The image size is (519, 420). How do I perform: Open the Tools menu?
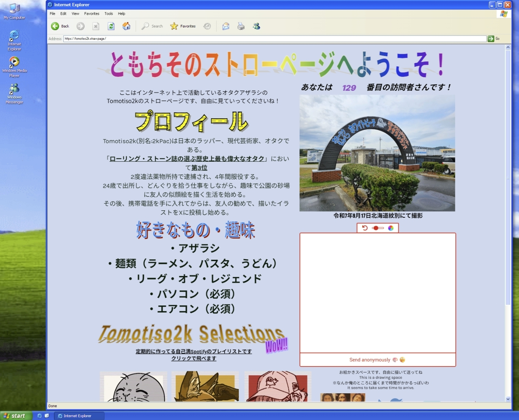click(x=108, y=14)
